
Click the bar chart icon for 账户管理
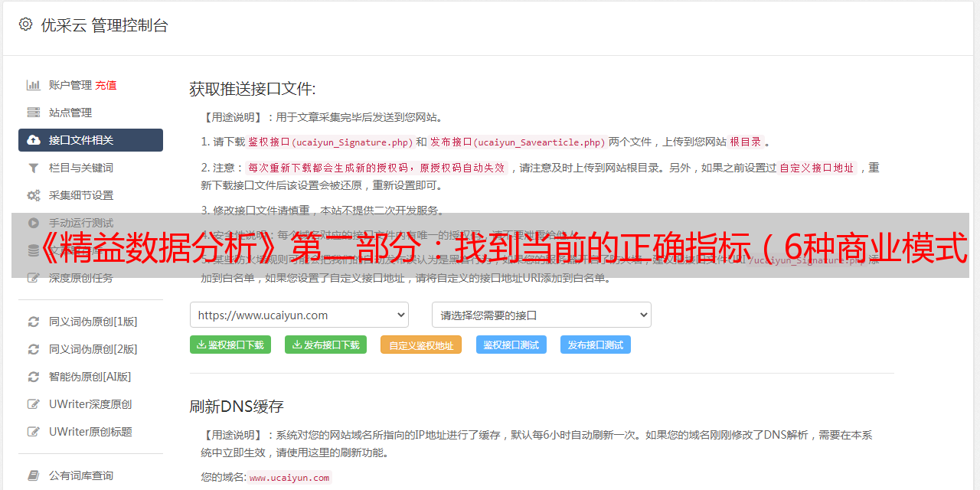[34, 85]
